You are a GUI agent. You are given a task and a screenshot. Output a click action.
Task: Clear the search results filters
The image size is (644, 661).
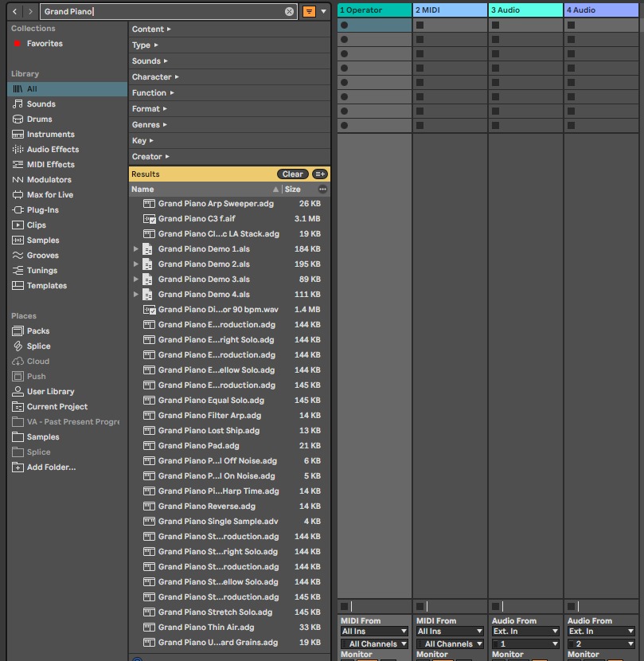pos(292,174)
